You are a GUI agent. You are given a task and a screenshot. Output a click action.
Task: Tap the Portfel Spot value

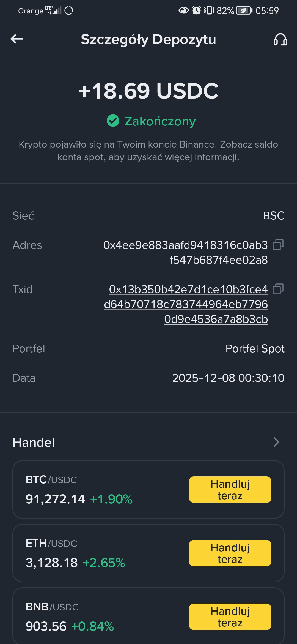click(x=255, y=349)
